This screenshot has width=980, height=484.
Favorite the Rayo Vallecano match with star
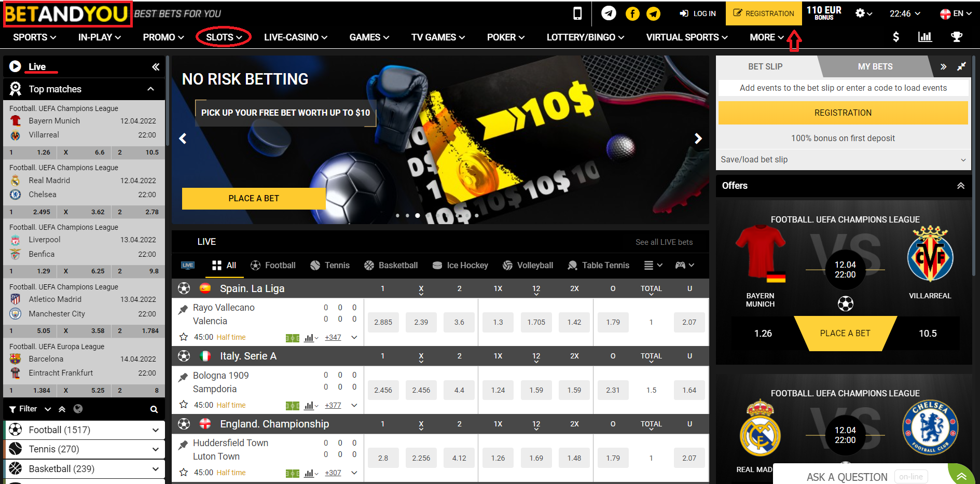coord(184,337)
